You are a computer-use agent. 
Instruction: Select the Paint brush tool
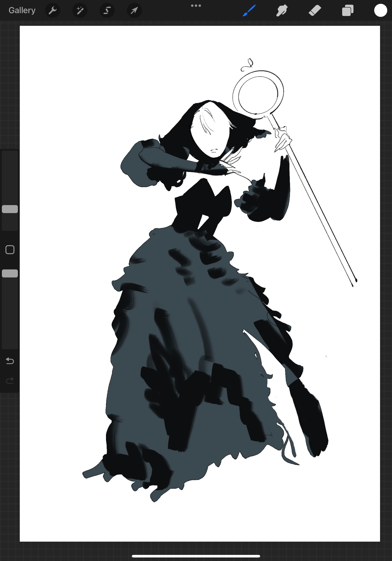point(249,11)
